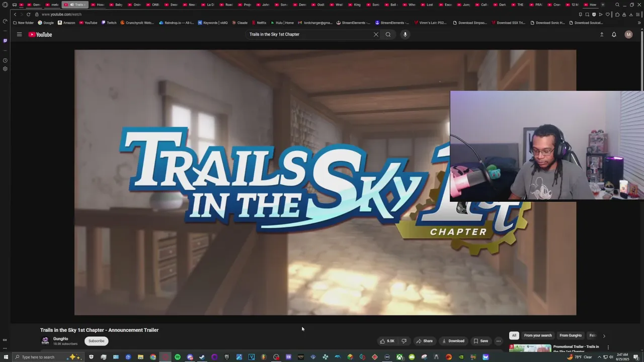The image size is (644, 362).
Task: Switch to the active Trails browser tab
Action: [x=74, y=5]
